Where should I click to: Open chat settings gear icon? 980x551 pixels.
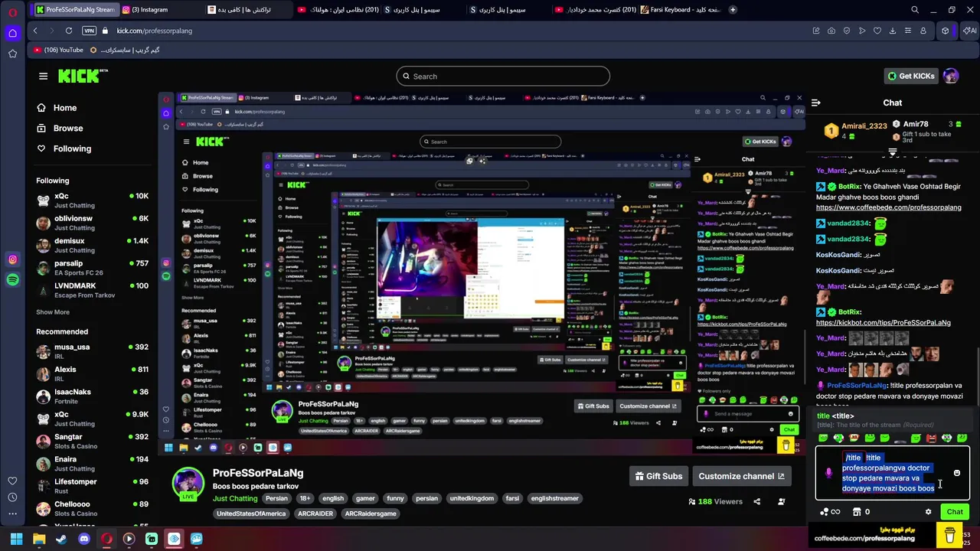928,512
